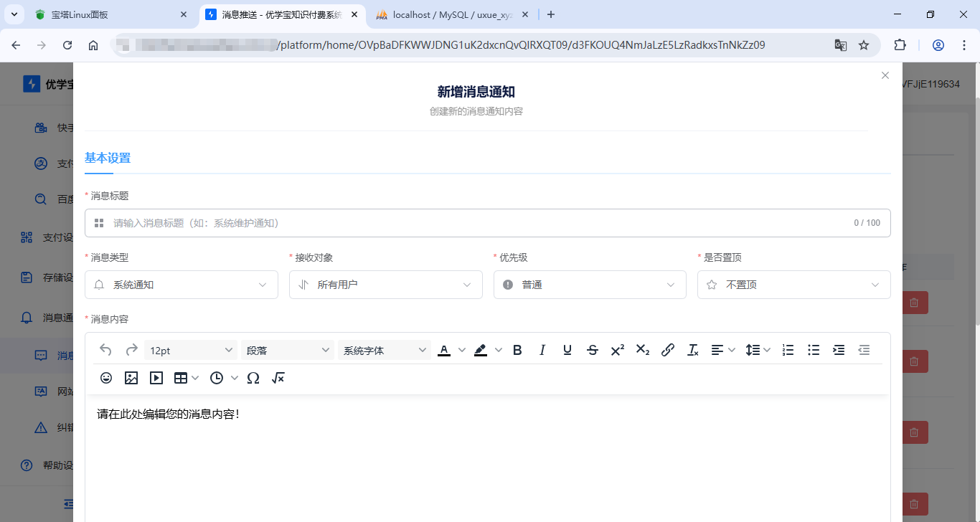
Task: Open the 消息类型 dropdown showing 系统通知
Action: point(182,285)
